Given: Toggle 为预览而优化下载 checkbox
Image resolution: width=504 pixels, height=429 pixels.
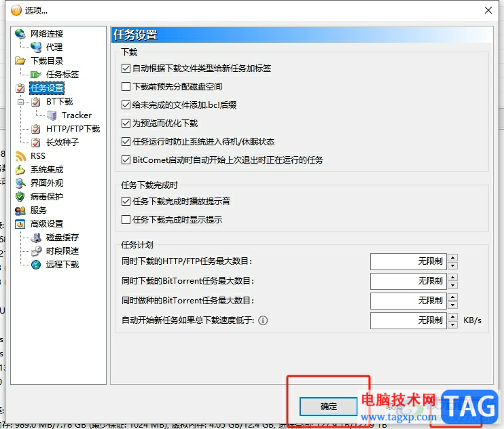Looking at the screenshot, I should (126, 124).
